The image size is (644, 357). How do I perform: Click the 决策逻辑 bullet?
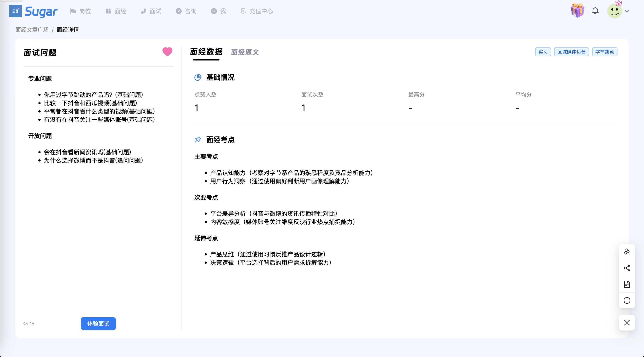pos(271,263)
